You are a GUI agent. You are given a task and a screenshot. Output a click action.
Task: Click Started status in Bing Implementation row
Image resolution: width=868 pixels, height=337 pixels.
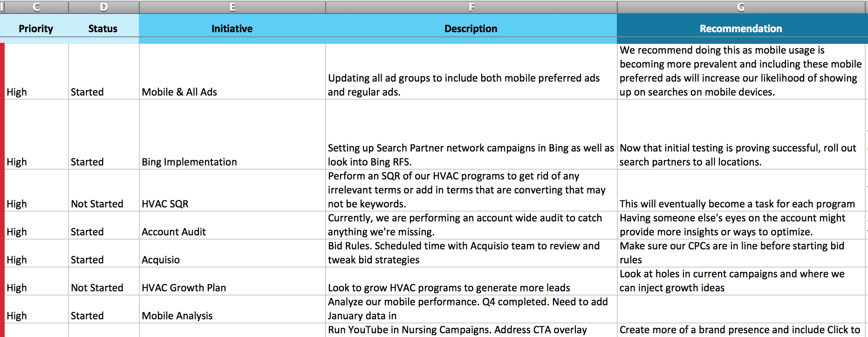[x=104, y=134]
